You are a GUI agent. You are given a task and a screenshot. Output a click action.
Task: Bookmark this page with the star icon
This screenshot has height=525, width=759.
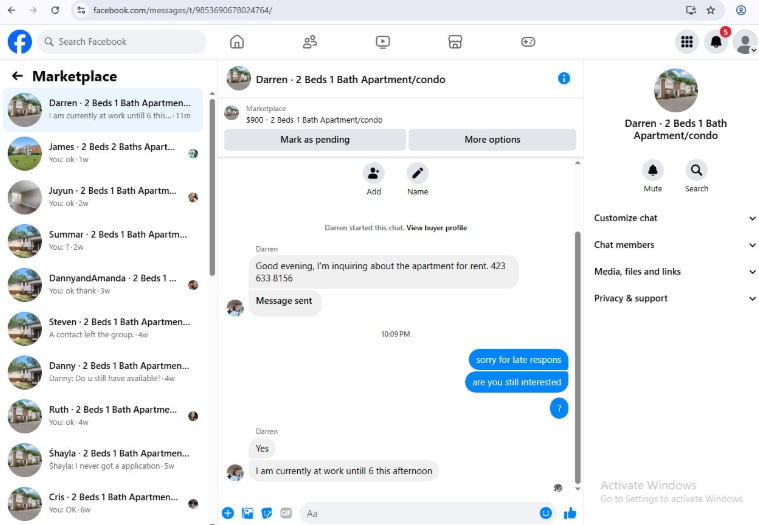click(x=711, y=10)
